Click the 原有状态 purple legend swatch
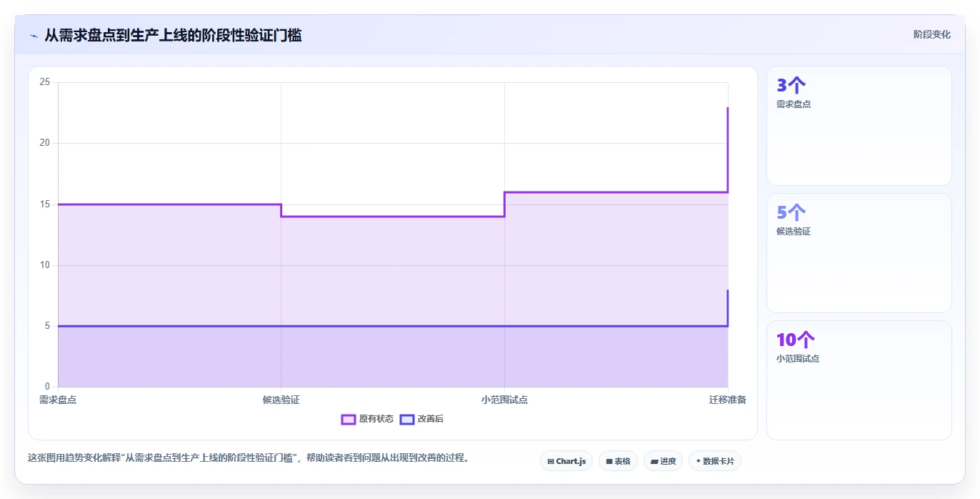Image resolution: width=980 pixels, height=499 pixels. click(349, 419)
